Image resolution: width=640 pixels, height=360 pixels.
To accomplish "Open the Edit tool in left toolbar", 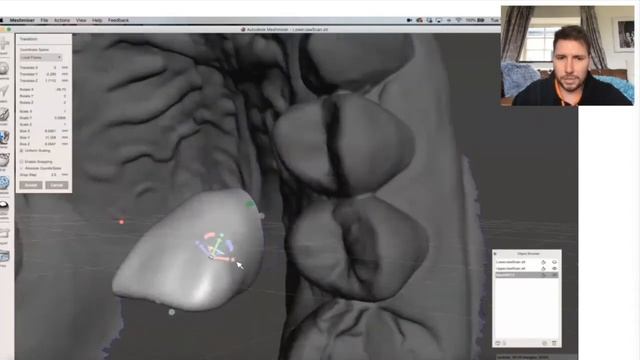I will (x=4, y=162).
